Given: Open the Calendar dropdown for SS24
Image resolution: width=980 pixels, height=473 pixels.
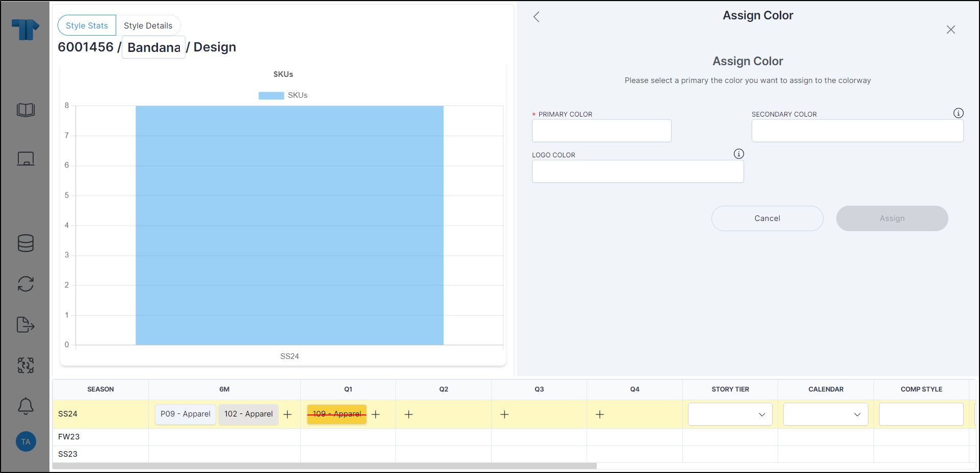Looking at the screenshot, I should click(825, 414).
